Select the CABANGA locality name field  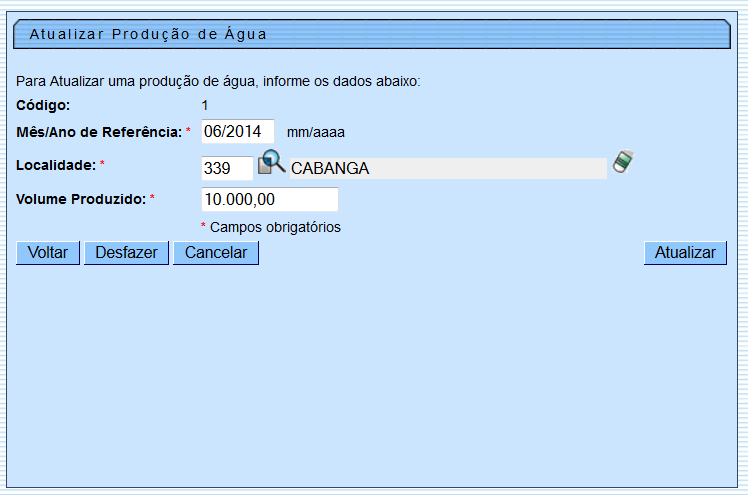pyautogui.click(x=447, y=168)
